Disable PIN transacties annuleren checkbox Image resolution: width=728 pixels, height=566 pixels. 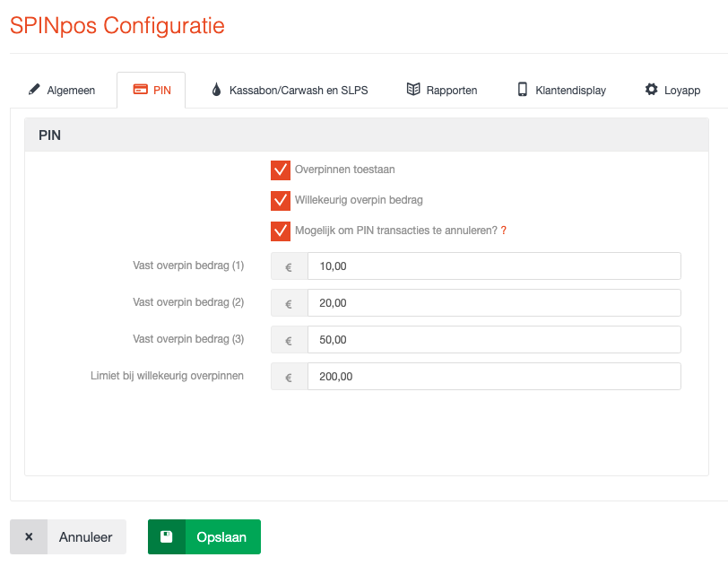[x=281, y=231]
